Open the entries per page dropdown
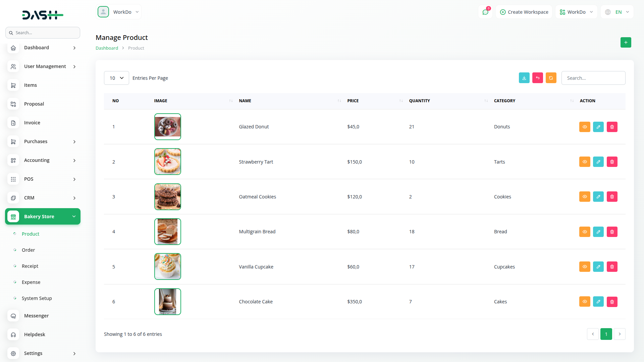644x362 pixels. tap(116, 78)
